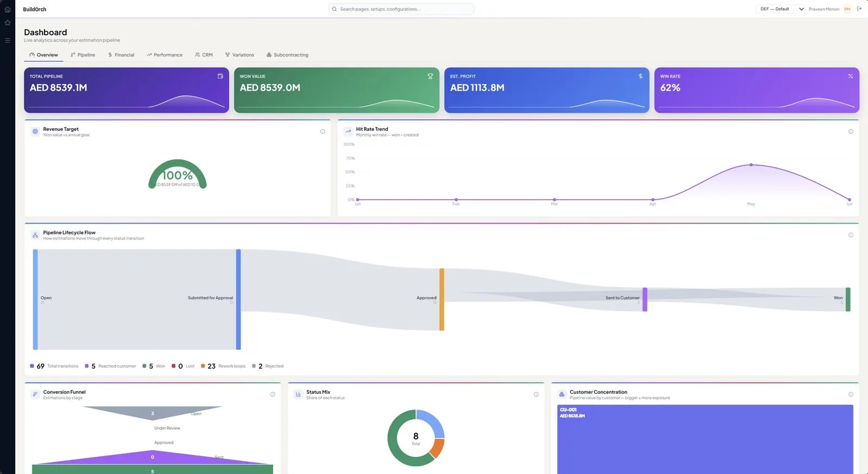The width and height of the screenshot is (868, 474).
Task: Click the 100% revenue gauge
Action: tap(177, 174)
